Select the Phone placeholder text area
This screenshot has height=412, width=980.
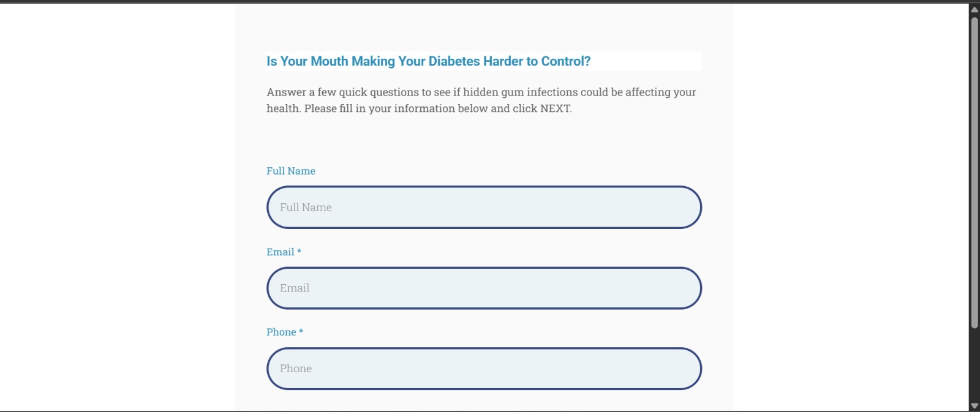coord(296,369)
